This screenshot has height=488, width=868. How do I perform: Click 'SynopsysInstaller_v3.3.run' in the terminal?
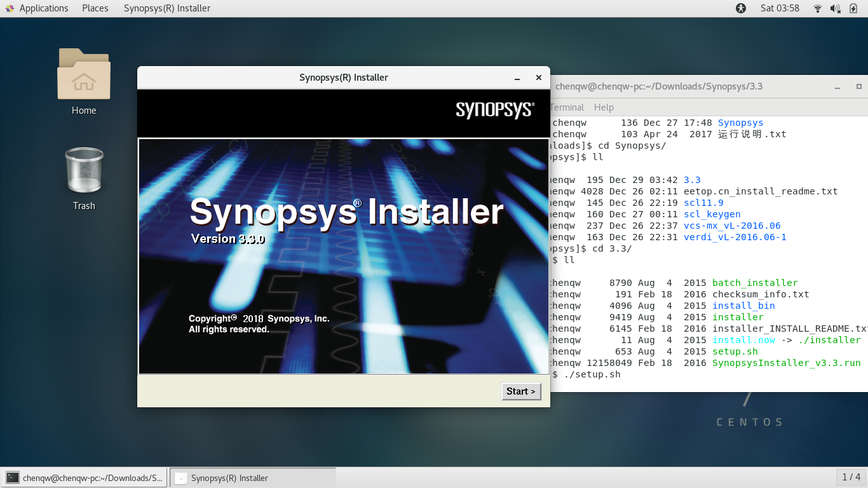787,363
